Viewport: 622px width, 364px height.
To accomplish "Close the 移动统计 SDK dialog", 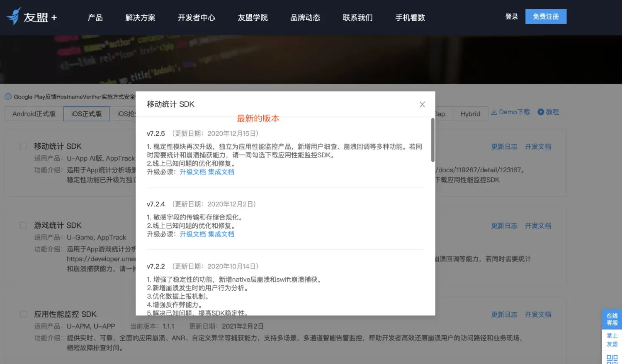I will [422, 104].
